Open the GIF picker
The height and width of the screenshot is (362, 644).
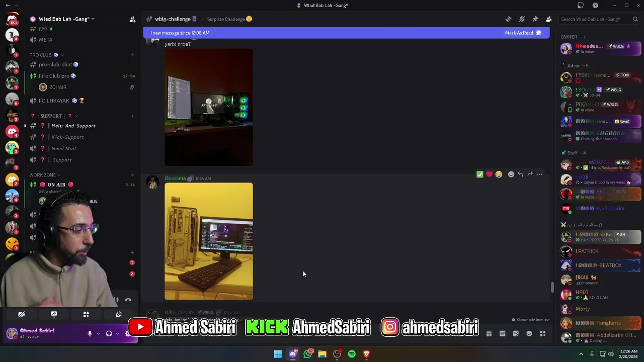pyautogui.click(x=502, y=333)
